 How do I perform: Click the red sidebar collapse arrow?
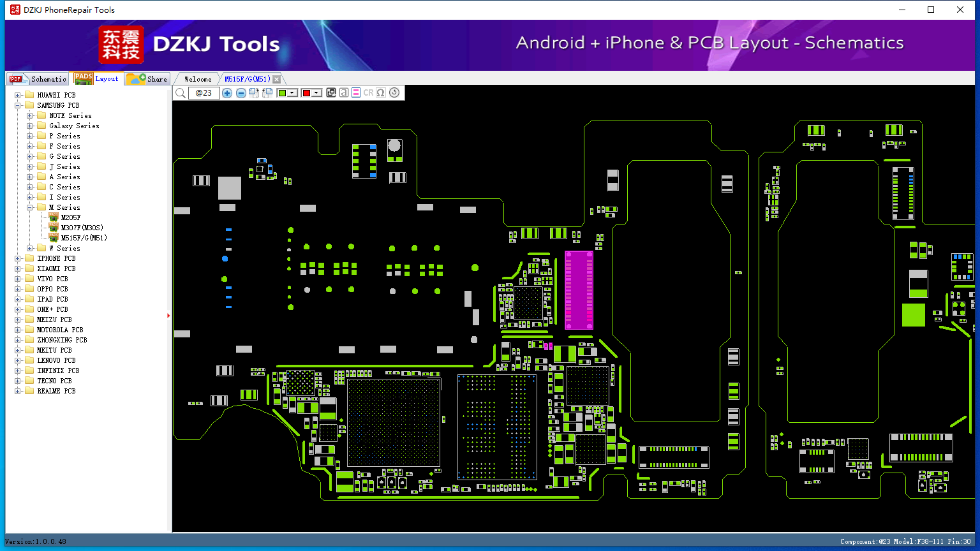click(x=168, y=315)
